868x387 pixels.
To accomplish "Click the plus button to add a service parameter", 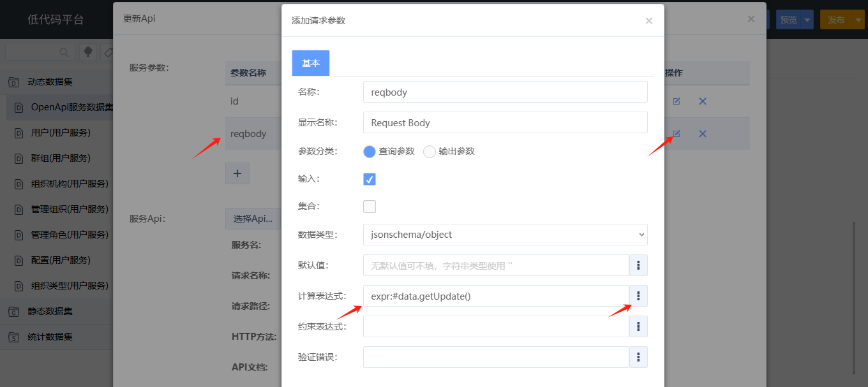I will pos(237,173).
